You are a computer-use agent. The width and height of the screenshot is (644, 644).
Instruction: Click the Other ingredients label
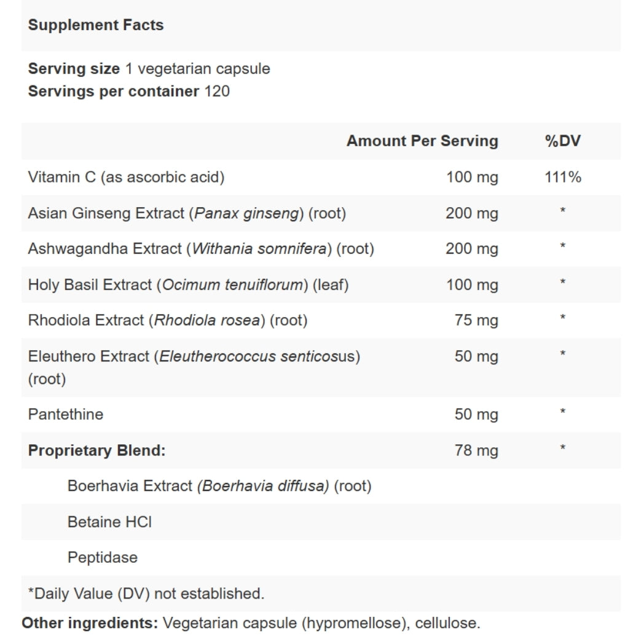tap(90, 623)
